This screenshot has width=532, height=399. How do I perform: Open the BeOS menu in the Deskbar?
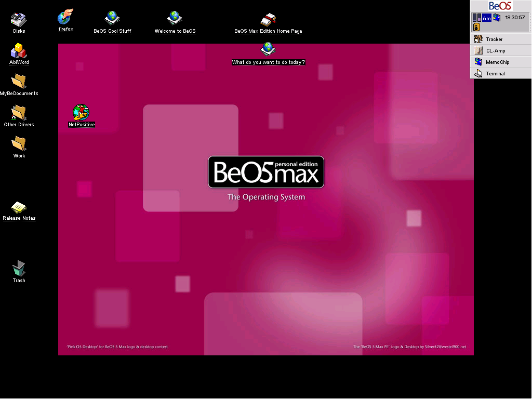pos(500,6)
